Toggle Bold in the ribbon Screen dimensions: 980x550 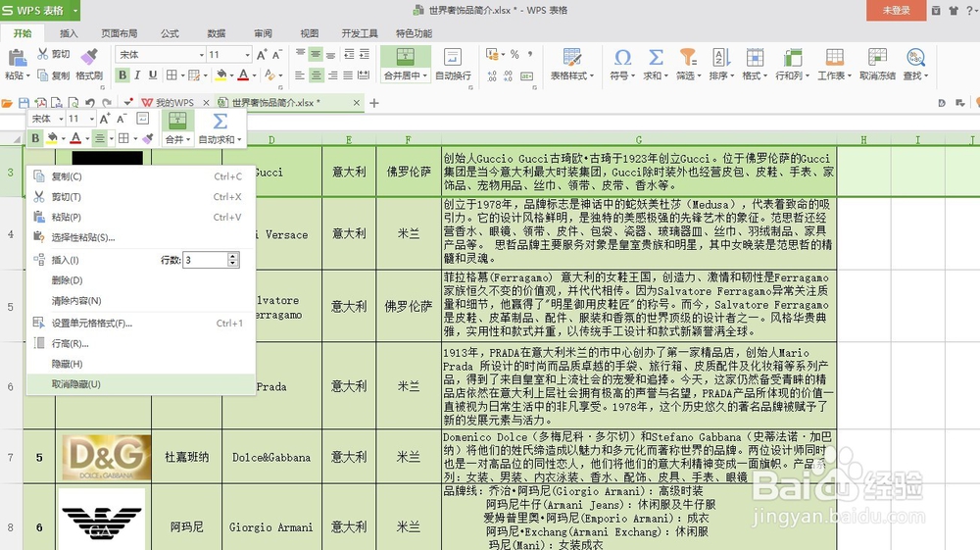(x=122, y=75)
